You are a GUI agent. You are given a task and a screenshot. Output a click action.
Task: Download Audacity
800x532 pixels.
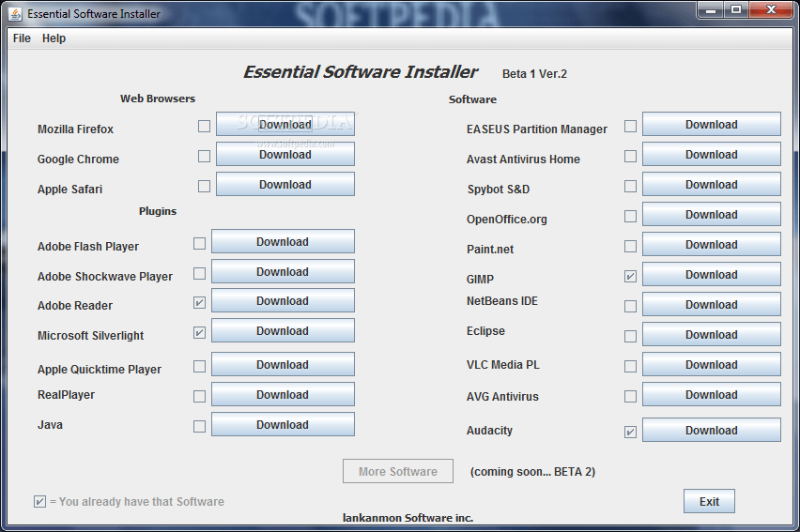coord(711,430)
